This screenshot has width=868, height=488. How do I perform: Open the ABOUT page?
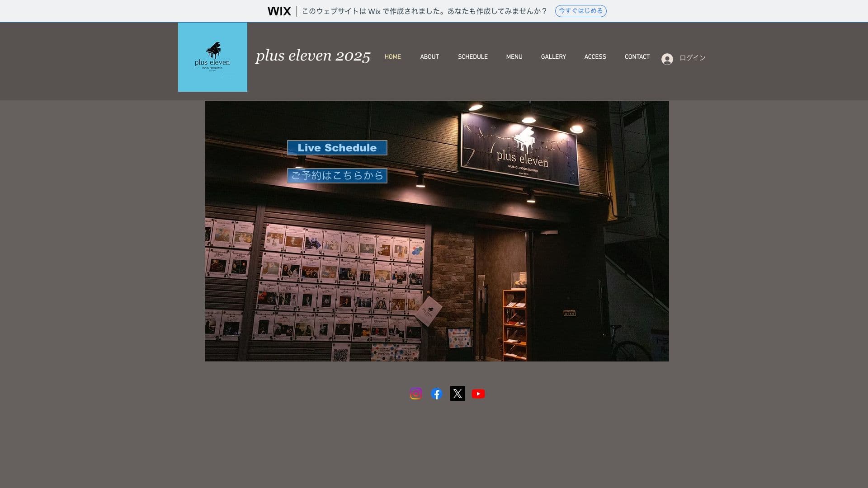pyautogui.click(x=429, y=57)
